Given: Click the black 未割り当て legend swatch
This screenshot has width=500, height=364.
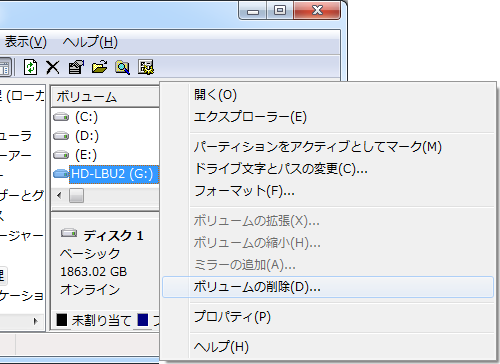Looking at the screenshot, I should pos(62,320).
